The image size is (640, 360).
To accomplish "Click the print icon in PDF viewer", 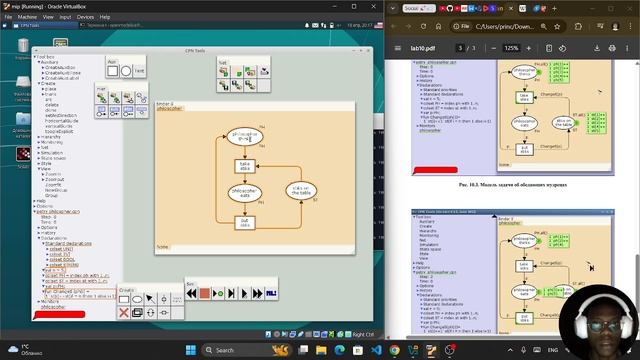I will pos(612,48).
